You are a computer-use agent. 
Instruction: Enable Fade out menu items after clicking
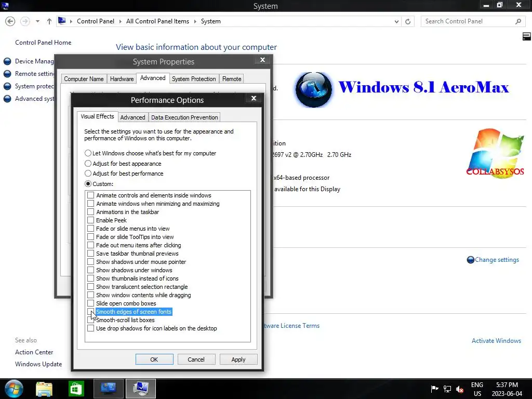click(x=90, y=245)
